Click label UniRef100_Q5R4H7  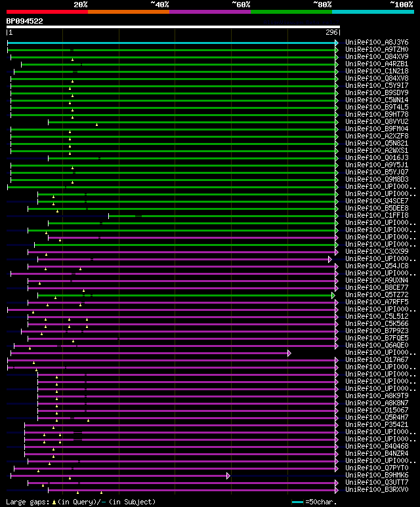[x=377, y=418]
